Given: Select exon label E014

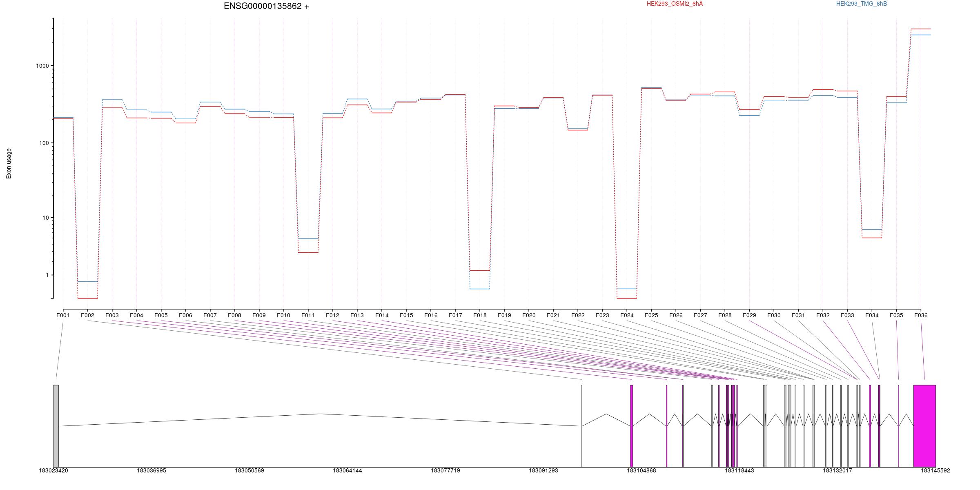Looking at the screenshot, I should pos(382,315).
